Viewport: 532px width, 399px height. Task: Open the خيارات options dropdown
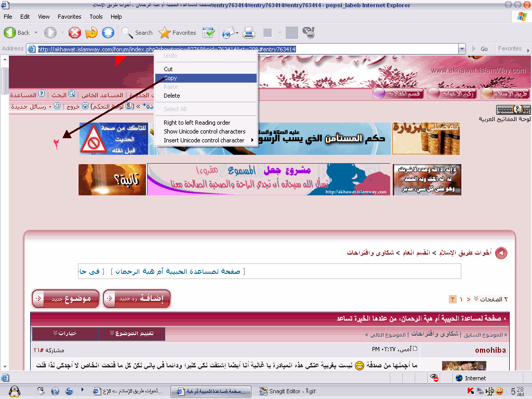coord(65,334)
